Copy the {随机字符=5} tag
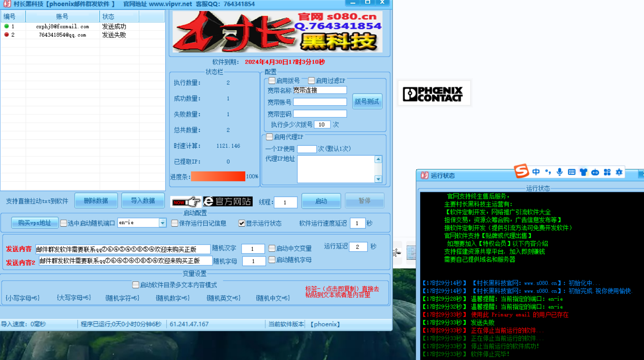Image resolution: width=644 pixels, height=360 pixels. click(x=122, y=298)
